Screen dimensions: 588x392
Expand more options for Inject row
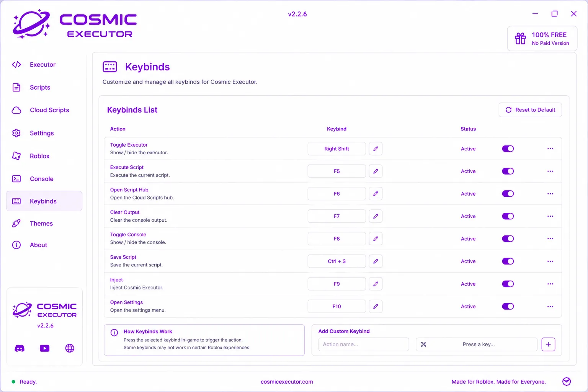pyautogui.click(x=550, y=284)
